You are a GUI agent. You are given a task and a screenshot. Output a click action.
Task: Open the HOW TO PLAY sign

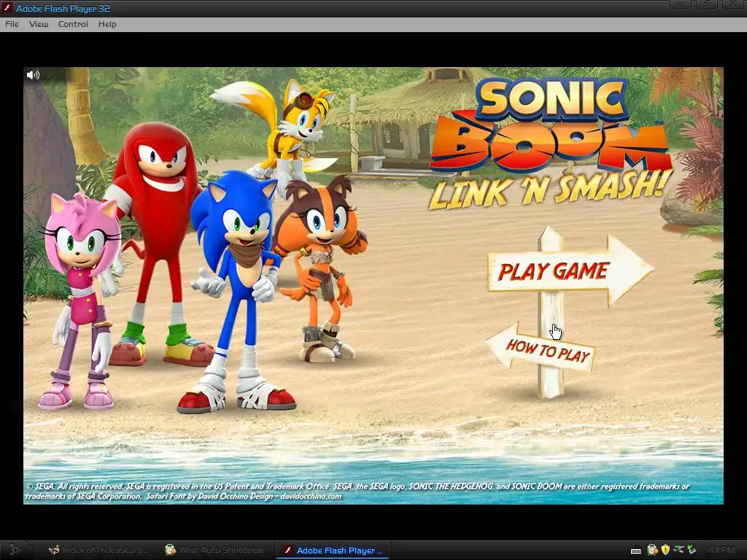pyautogui.click(x=541, y=348)
